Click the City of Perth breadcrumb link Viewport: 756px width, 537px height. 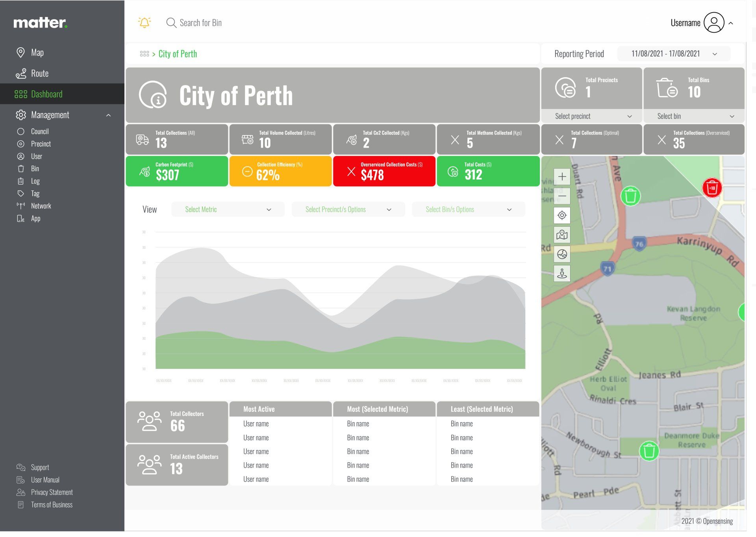(178, 54)
